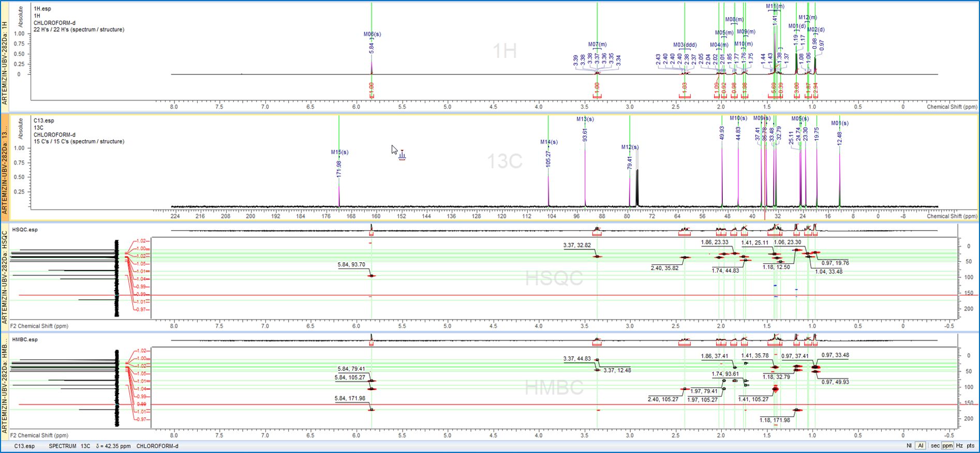Click the M01(s) label in 13C spectrum
This screenshot has width=980, height=453.
click(840, 123)
